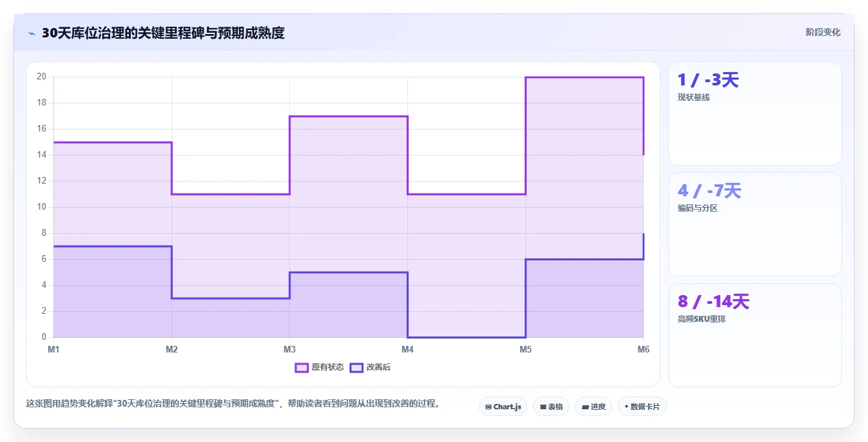Click the M2 x-axis label
Image resolution: width=868 pixels, height=442 pixels.
172,349
